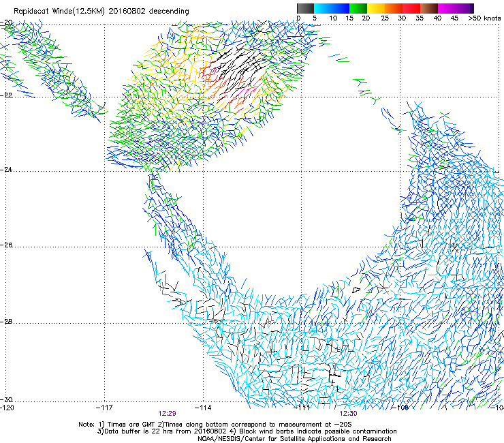Click the '-120' longitude axis label
Image resolution: width=504 pixels, height=443 pixels.
click(7, 408)
